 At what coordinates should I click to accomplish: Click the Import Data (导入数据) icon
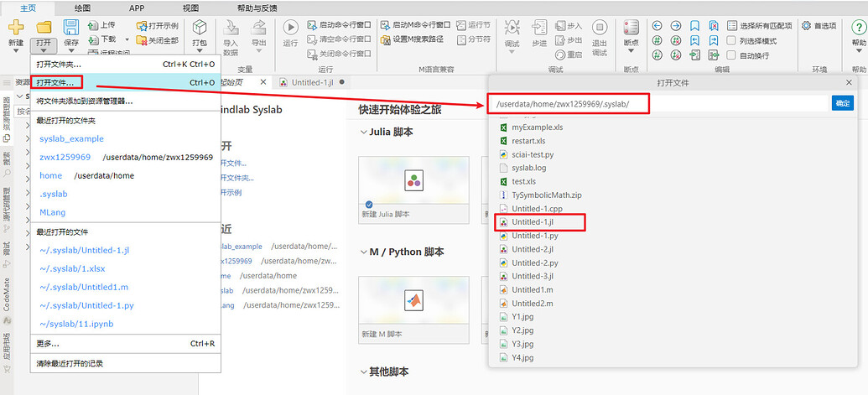(231, 27)
